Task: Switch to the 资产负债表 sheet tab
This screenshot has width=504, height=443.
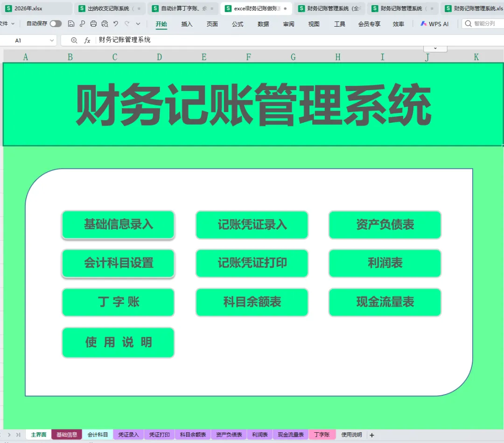Action: [x=229, y=435]
